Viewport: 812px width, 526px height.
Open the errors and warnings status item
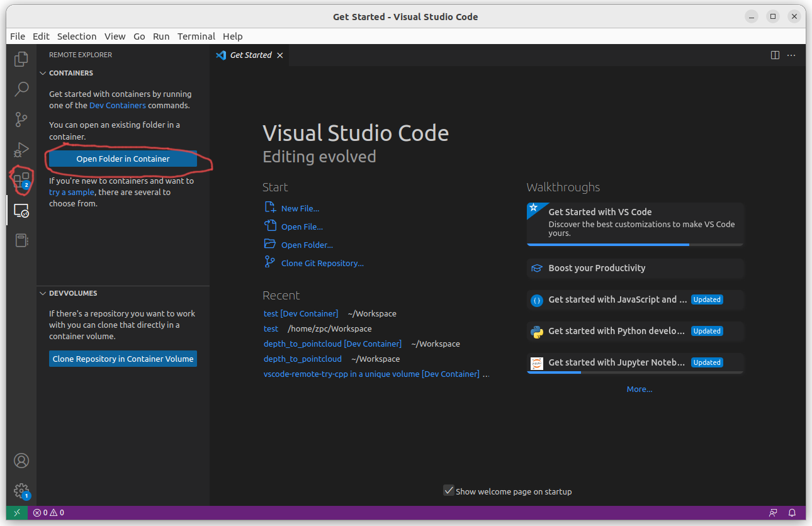point(48,513)
